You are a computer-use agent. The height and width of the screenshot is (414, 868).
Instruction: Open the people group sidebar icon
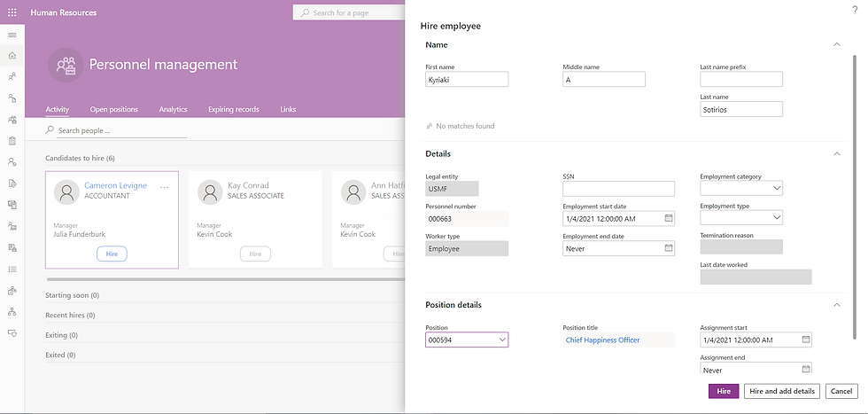click(12, 119)
